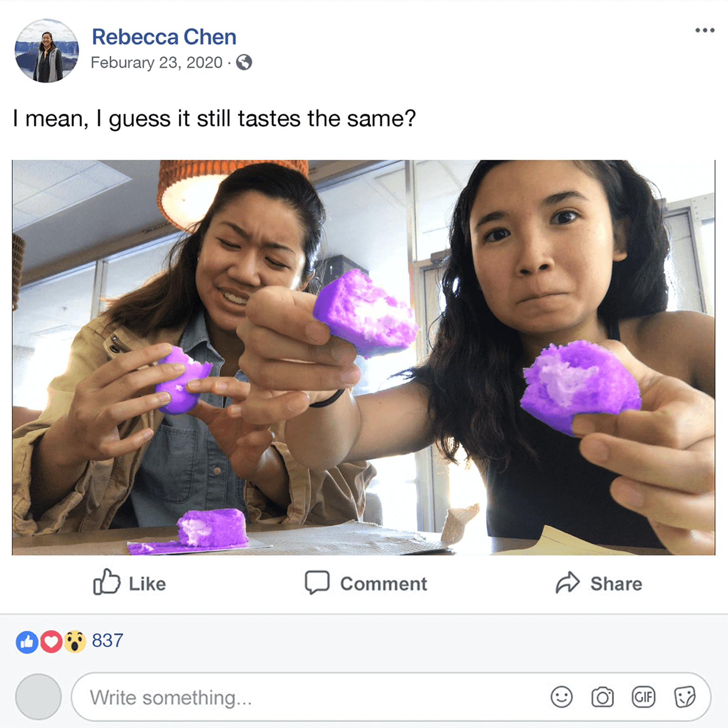Viewport: 728px width, 728px height.
Task: View the 837 reactions count
Action: pos(107,640)
